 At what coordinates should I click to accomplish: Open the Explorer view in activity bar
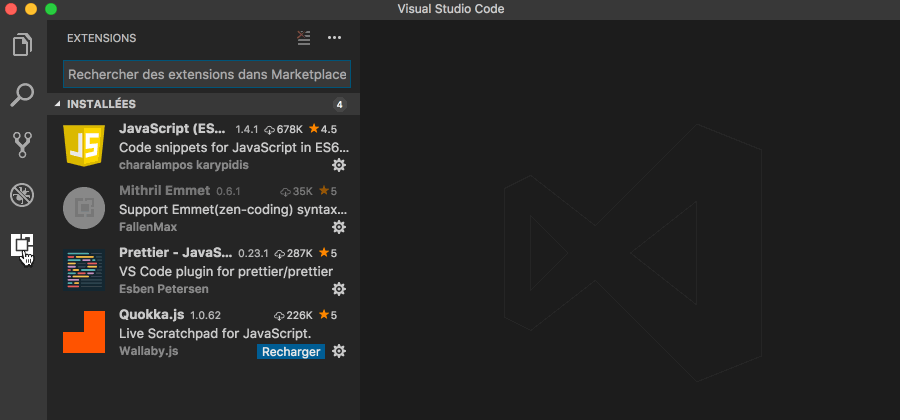22,46
